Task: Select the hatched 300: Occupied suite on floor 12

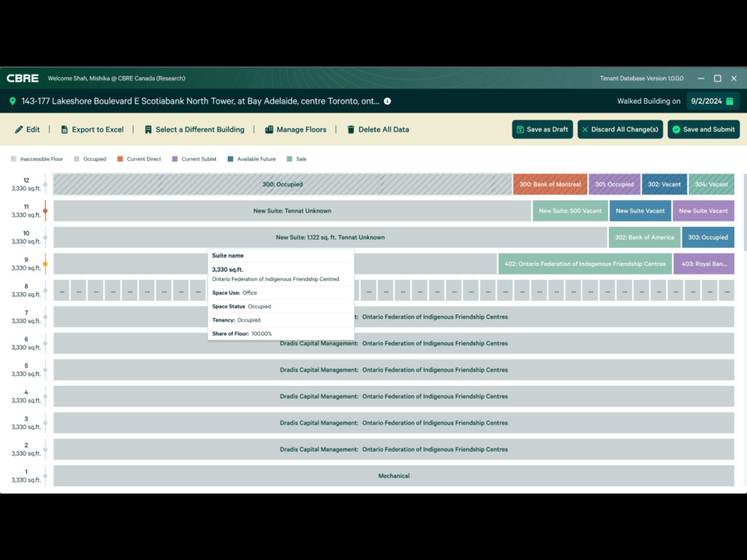Action: point(282,184)
